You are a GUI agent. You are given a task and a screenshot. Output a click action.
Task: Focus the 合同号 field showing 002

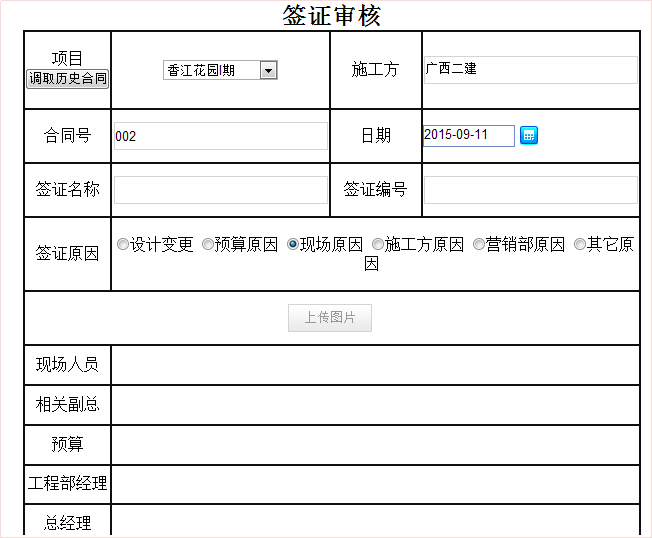[x=220, y=136]
